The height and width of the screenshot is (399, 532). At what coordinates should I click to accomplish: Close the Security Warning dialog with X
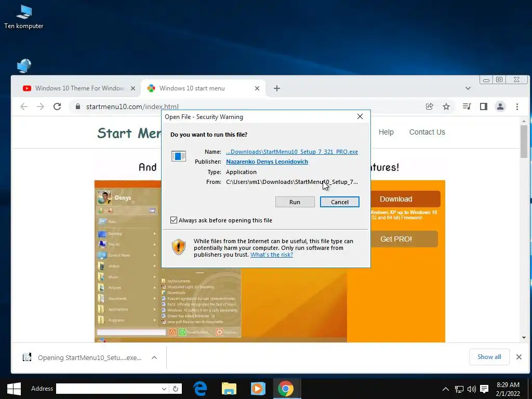coord(360,117)
